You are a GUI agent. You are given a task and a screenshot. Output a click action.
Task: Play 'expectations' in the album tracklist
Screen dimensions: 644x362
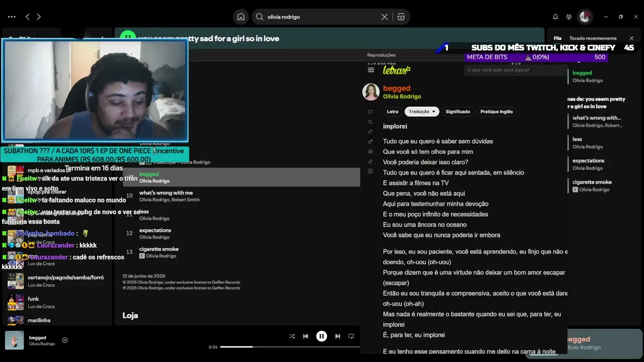[x=242, y=234]
